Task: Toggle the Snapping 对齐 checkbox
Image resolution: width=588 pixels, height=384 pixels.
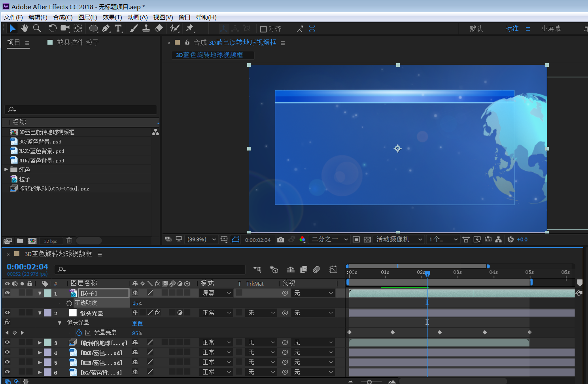Action: (x=263, y=29)
